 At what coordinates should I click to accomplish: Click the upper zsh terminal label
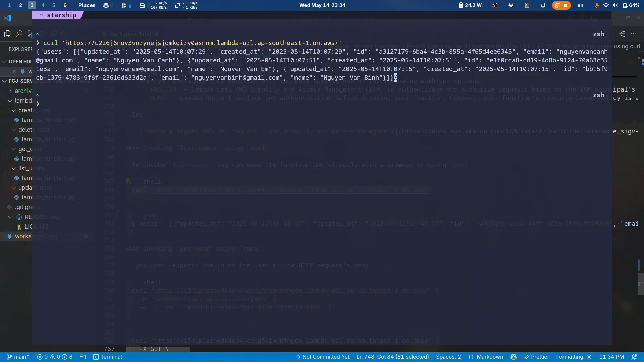click(598, 34)
